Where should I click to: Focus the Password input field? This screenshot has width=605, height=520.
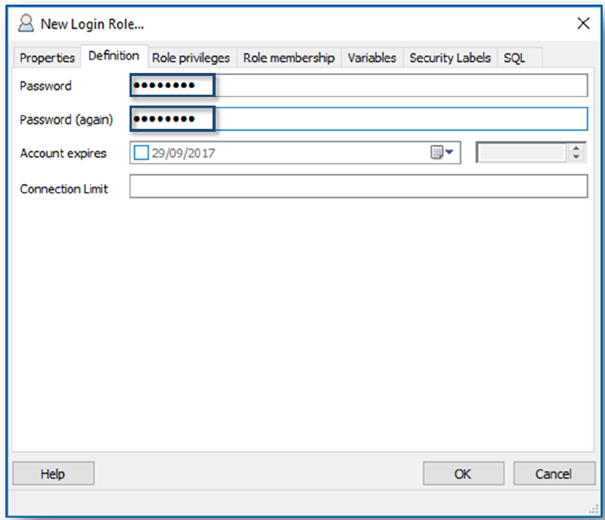click(358, 86)
